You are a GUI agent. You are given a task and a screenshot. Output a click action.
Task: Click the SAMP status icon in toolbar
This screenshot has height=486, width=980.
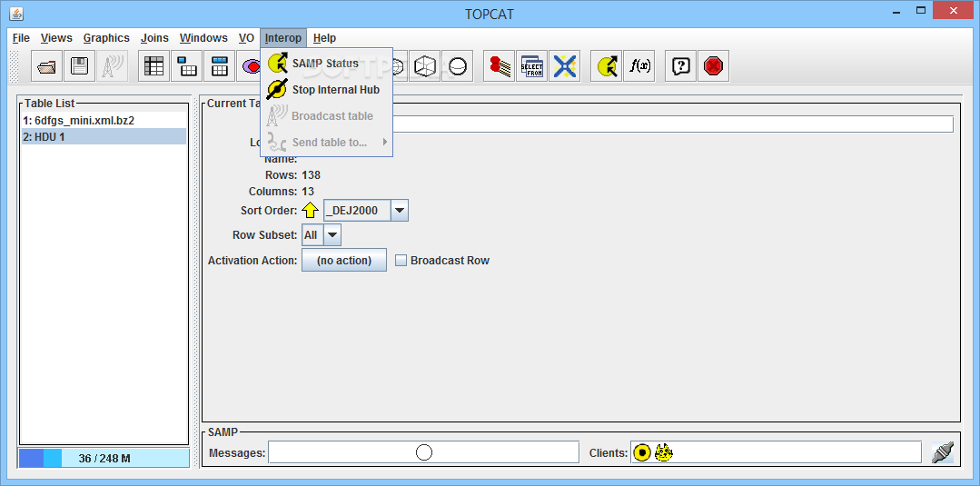[x=606, y=65]
